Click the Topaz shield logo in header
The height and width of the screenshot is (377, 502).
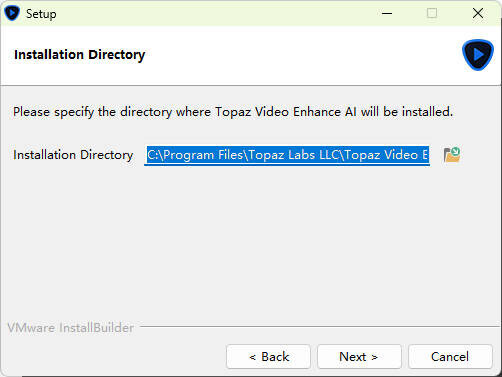coord(478,55)
